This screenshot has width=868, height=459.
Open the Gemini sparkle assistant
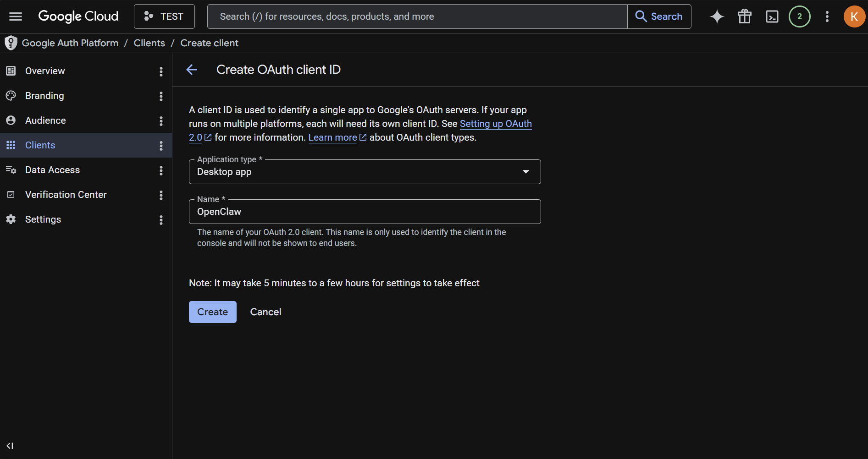[x=717, y=16]
